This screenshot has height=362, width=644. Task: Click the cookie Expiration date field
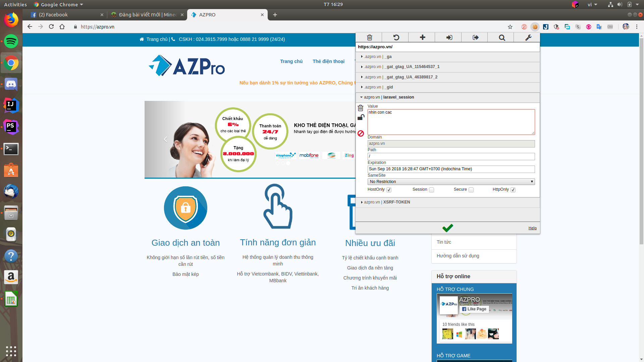pyautogui.click(x=451, y=169)
